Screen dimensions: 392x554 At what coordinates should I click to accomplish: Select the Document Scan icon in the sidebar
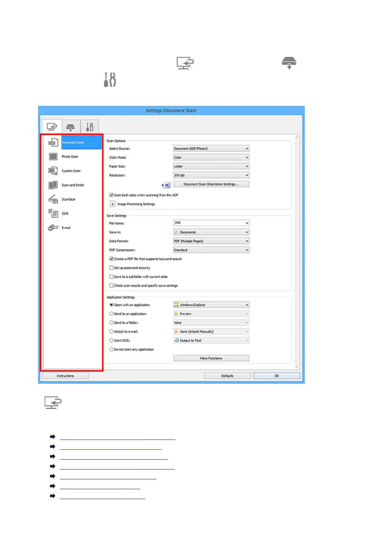pos(53,142)
